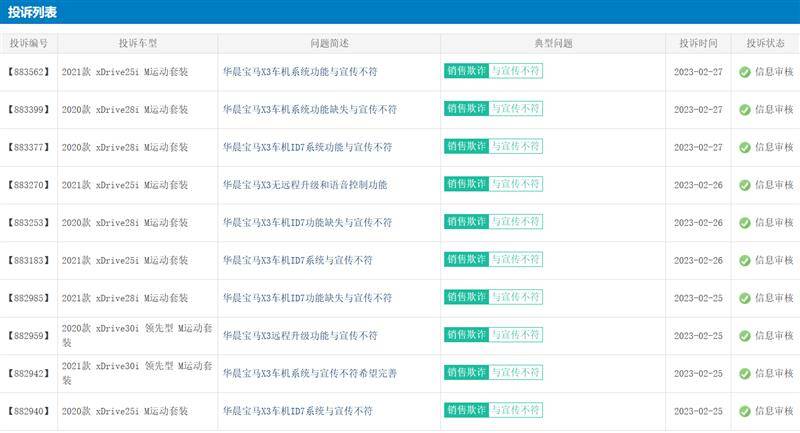Click 与宣传不符 tag in row 883562

515,71
